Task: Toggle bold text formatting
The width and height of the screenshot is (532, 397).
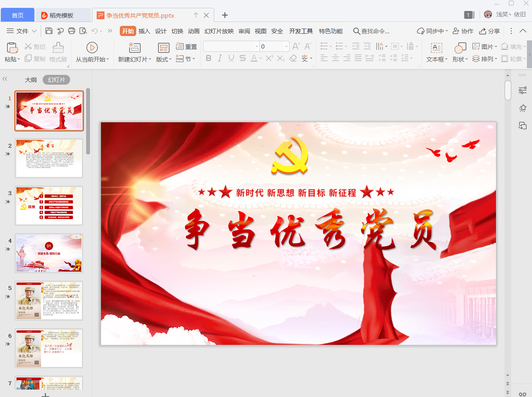Action: [x=208, y=58]
